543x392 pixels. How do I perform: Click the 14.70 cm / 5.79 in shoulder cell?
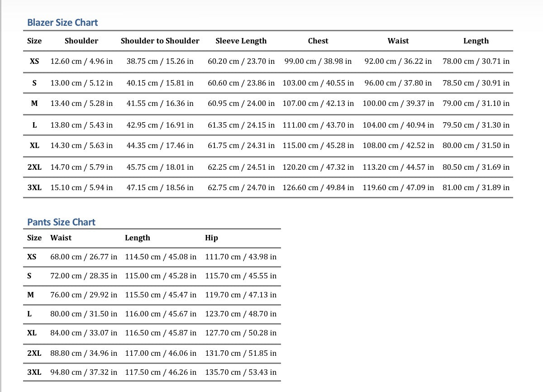pos(81,167)
